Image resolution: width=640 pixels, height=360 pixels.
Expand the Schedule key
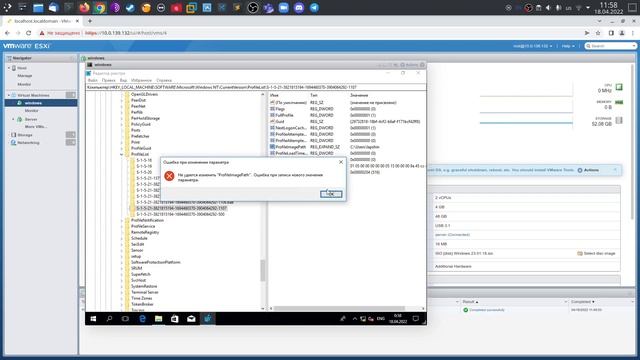122,238
